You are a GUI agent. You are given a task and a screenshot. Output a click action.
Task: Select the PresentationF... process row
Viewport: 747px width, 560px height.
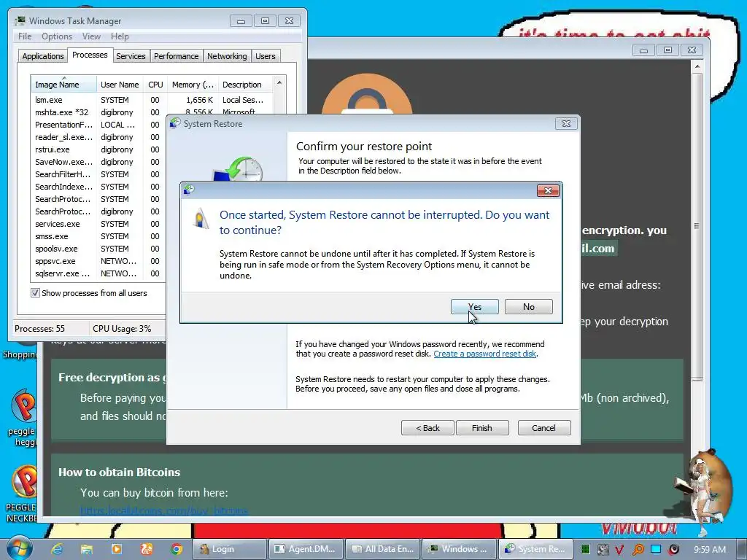click(98, 125)
